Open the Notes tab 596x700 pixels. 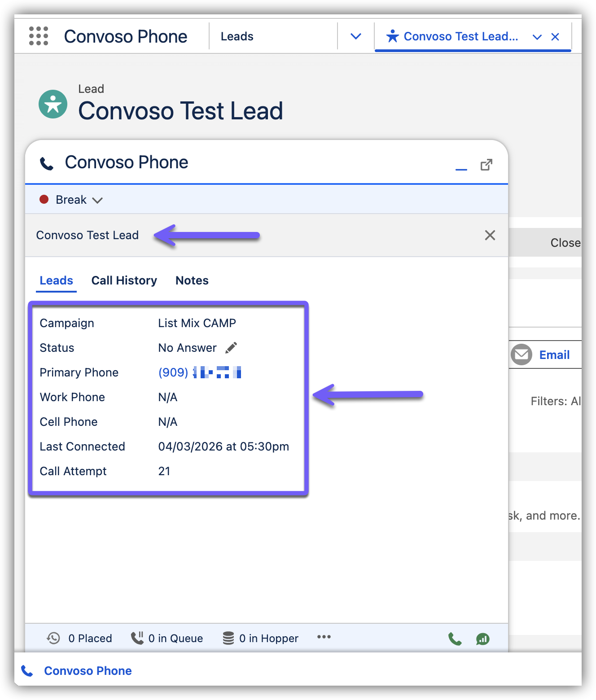pyautogui.click(x=192, y=280)
